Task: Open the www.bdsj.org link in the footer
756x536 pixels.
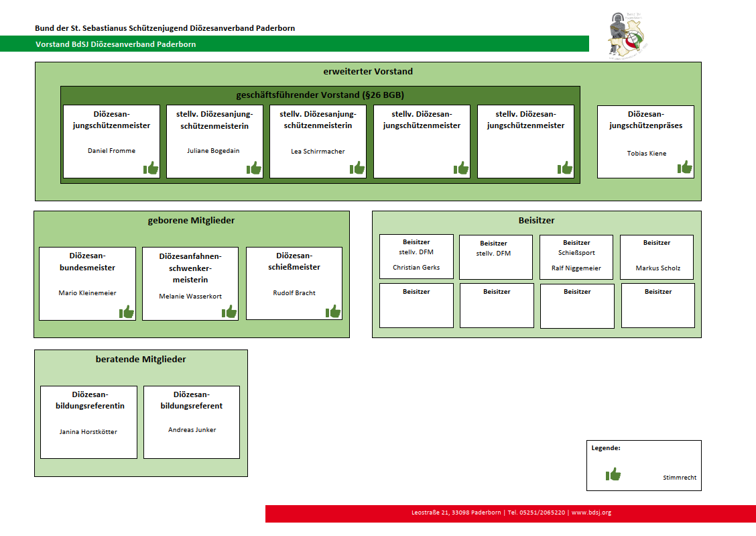Action: [x=591, y=513]
